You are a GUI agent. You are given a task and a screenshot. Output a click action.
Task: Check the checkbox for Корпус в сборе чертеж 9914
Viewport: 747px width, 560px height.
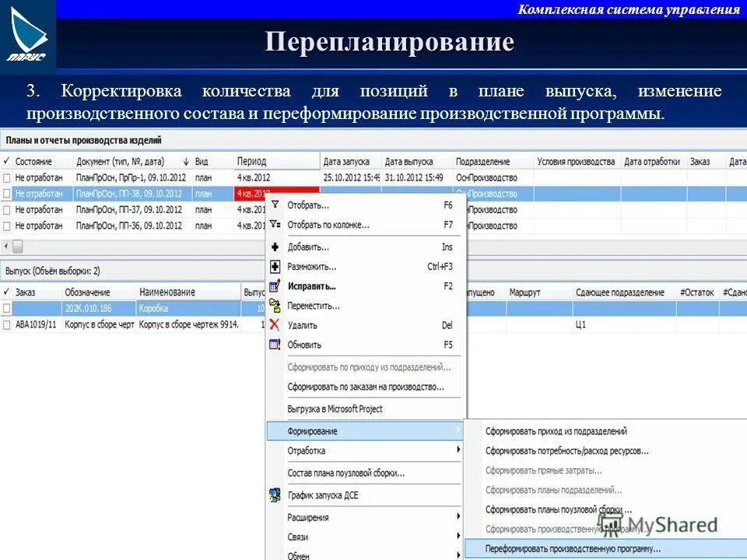[6, 324]
